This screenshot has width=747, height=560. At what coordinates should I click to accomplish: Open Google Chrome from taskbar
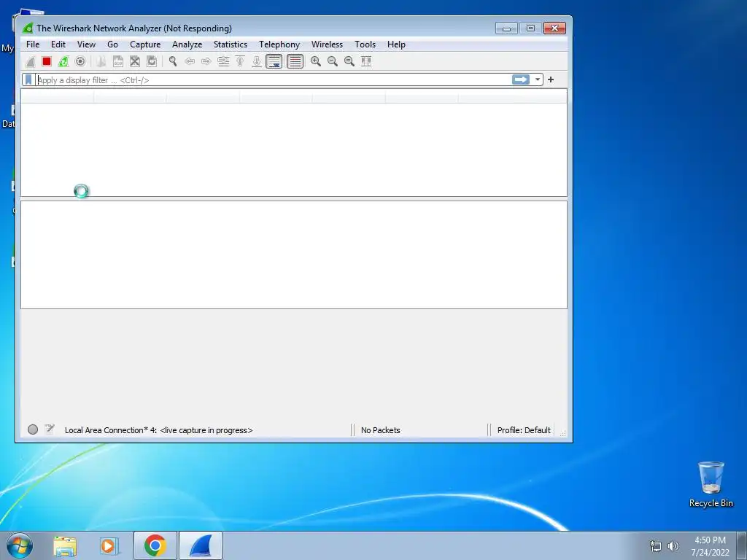[x=155, y=545]
